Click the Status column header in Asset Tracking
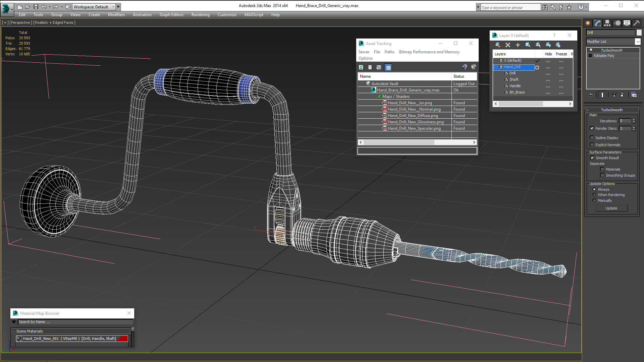 point(464,76)
